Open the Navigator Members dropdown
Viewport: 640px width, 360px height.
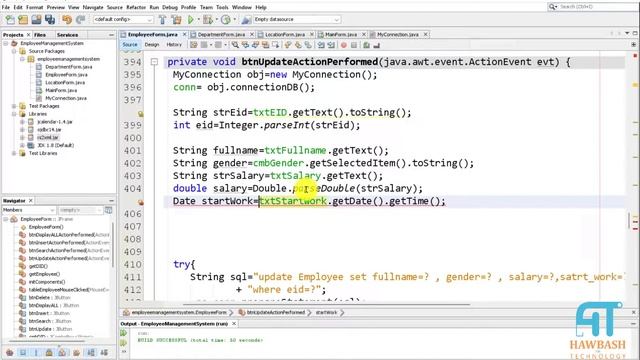(x=29, y=210)
